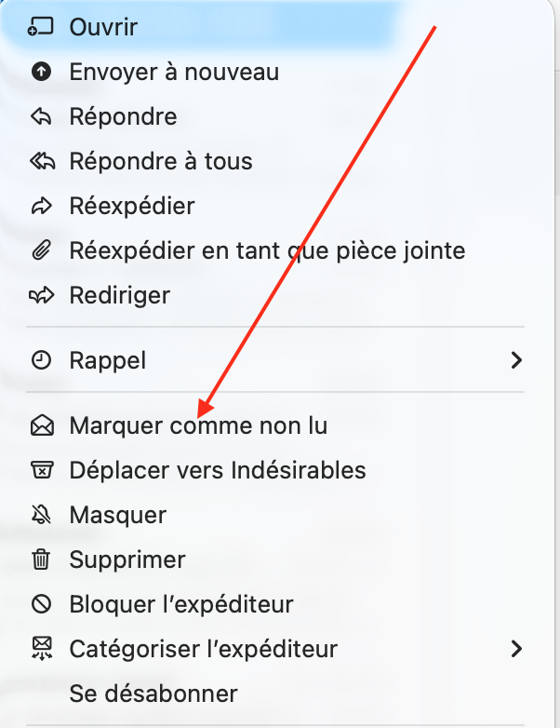
Task: Click the unread envelope icon
Action: pos(41,425)
